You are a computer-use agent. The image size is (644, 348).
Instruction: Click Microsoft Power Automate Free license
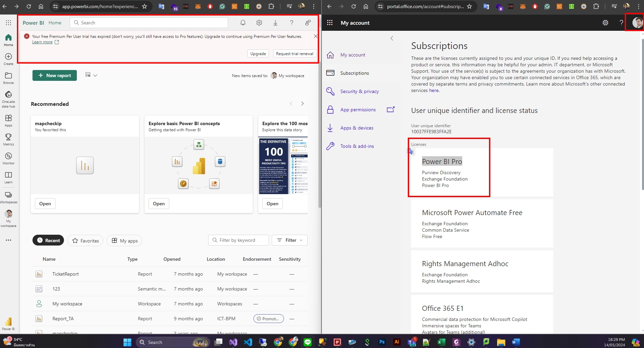click(472, 213)
